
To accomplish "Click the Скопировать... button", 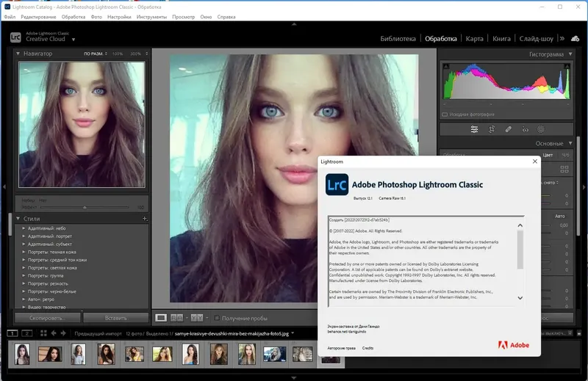I will pos(48,318).
